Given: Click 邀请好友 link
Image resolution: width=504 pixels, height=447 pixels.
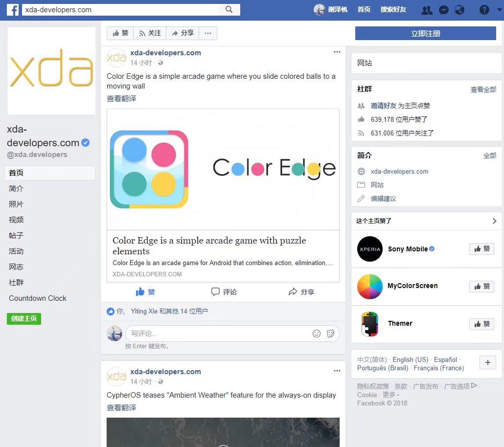Looking at the screenshot, I should pyautogui.click(x=383, y=106).
